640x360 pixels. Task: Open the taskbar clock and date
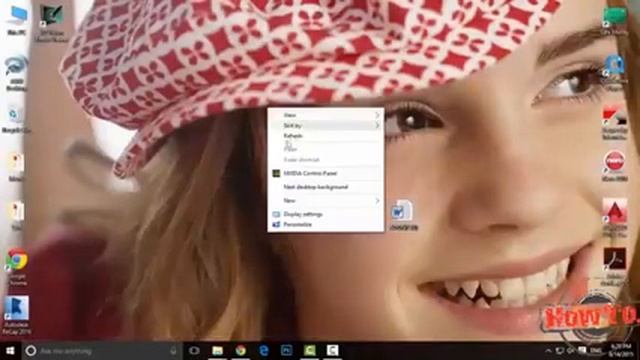point(622,351)
